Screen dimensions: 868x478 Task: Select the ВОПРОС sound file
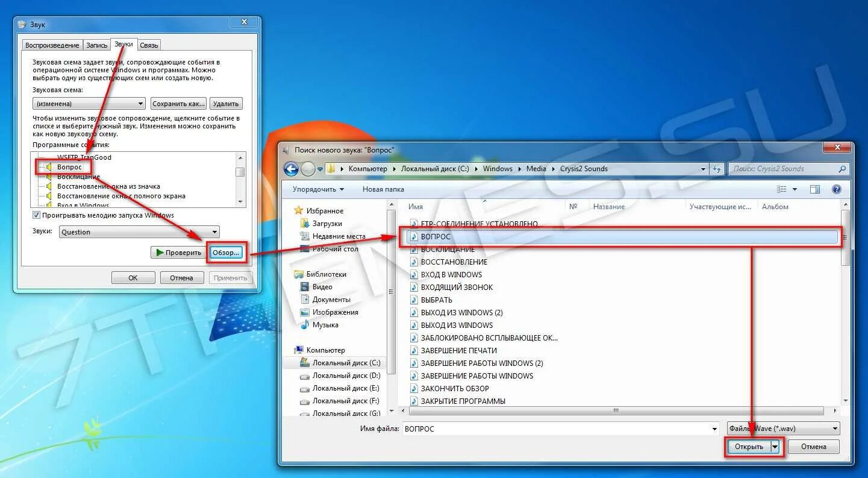click(622, 237)
